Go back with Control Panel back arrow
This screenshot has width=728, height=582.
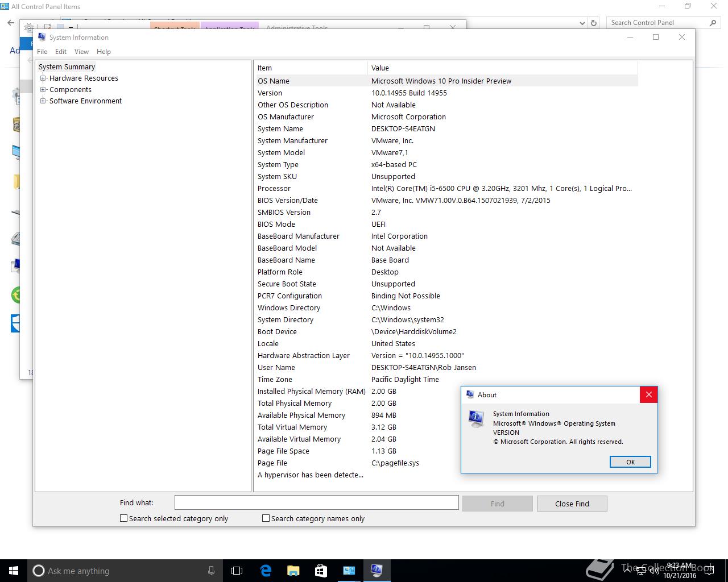(x=11, y=23)
